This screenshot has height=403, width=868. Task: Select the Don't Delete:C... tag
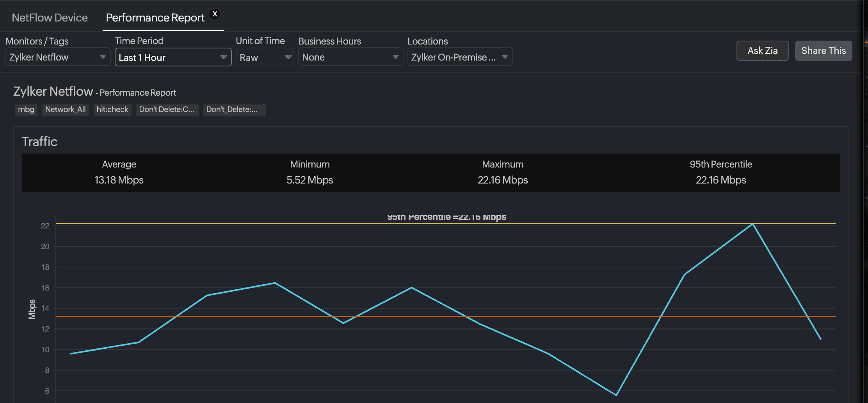tap(167, 110)
